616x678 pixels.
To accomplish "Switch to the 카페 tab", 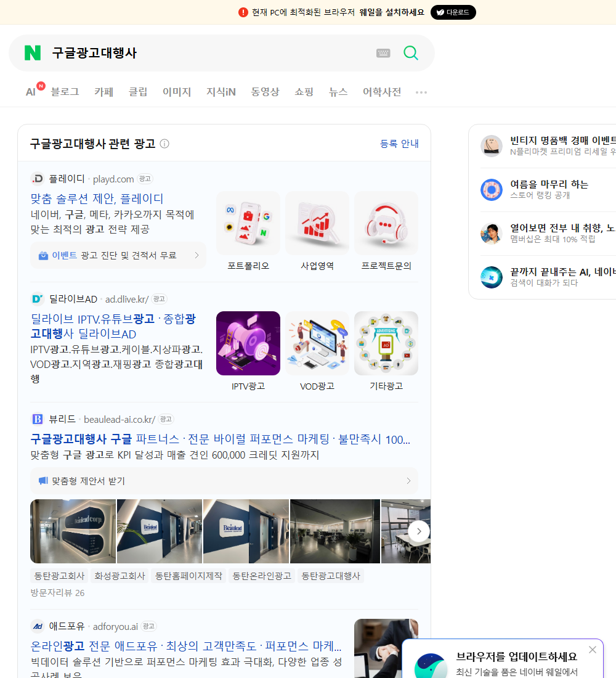I will coord(103,92).
